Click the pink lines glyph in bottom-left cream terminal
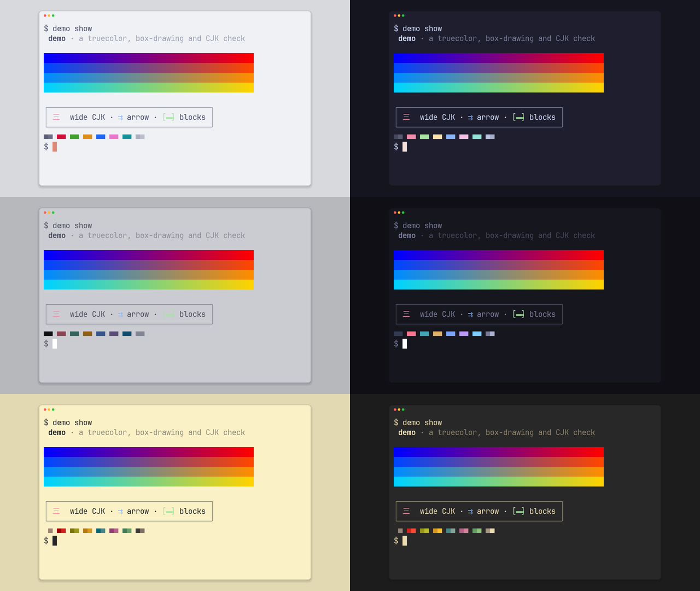The image size is (700, 591). coord(56,511)
